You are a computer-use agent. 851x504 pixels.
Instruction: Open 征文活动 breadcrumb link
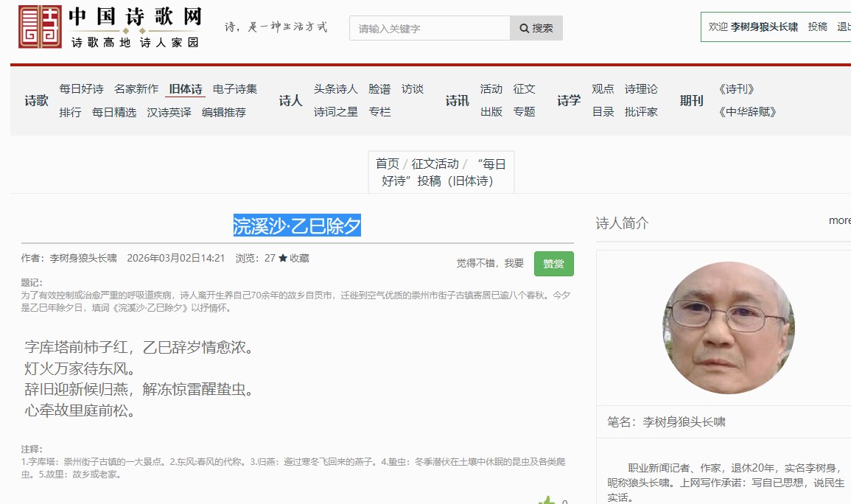(435, 164)
